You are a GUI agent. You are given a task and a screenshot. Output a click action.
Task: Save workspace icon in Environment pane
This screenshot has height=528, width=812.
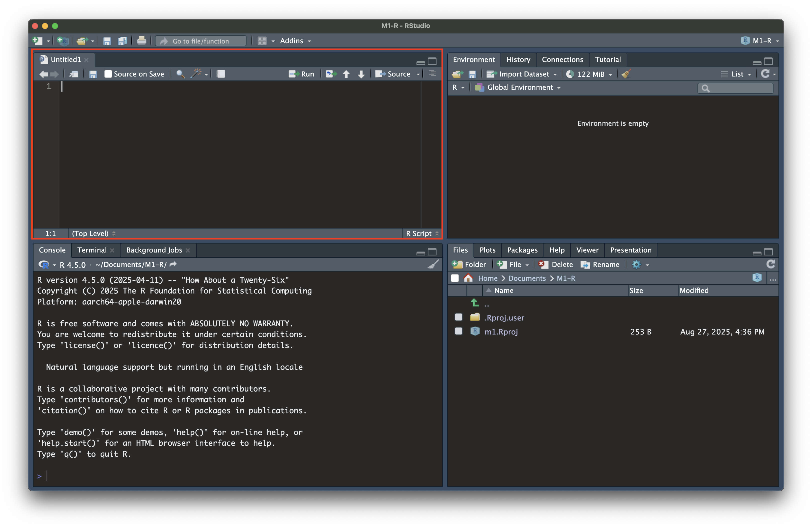472,74
